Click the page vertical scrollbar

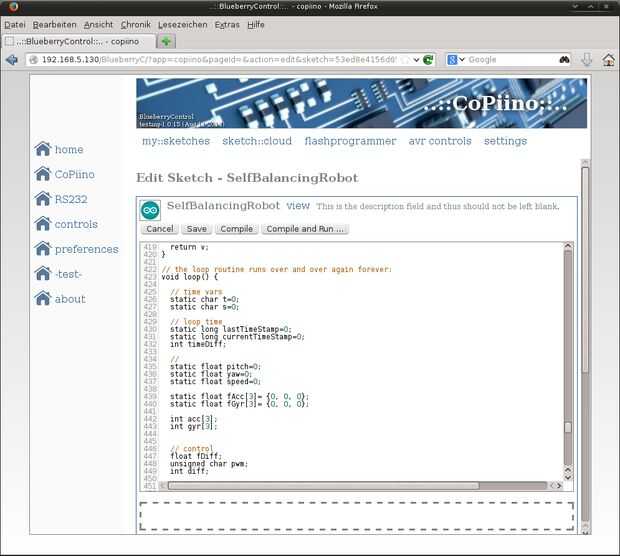click(x=585, y=269)
